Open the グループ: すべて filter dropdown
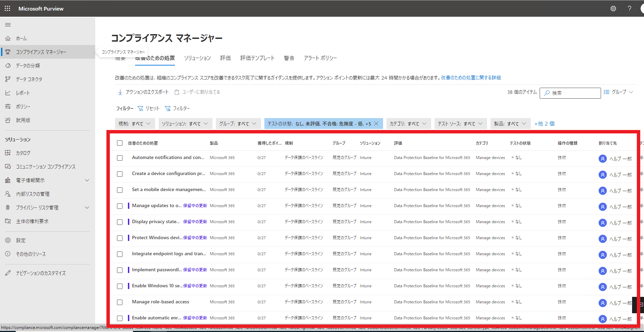The width and height of the screenshot is (644, 332). click(238, 124)
